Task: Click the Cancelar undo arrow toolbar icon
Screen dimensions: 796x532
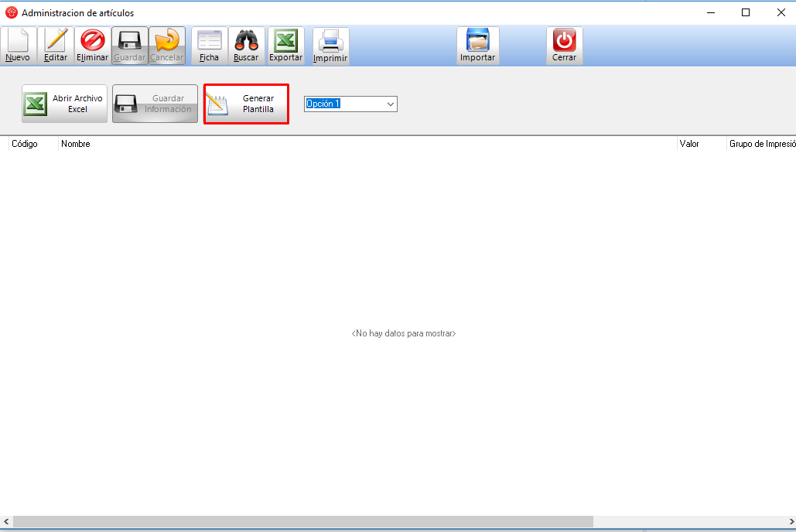Action: tap(166, 40)
